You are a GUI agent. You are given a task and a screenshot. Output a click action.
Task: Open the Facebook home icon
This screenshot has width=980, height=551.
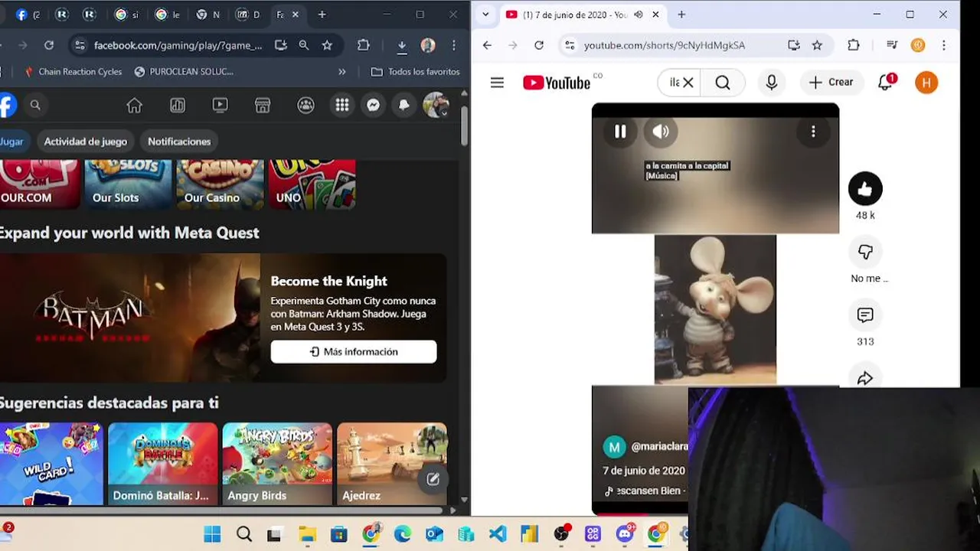134,106
